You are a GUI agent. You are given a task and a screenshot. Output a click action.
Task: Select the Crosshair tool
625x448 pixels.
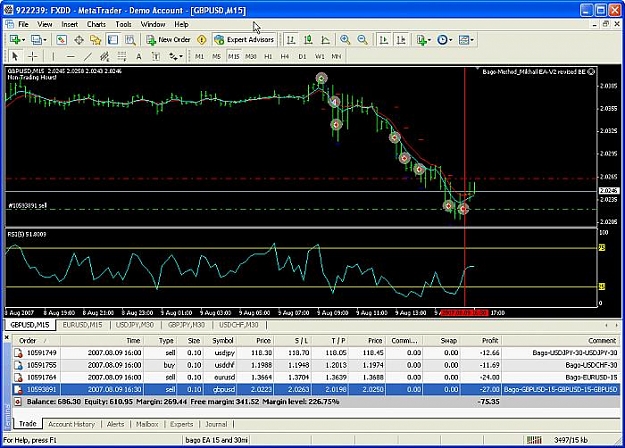pos(33,57)
